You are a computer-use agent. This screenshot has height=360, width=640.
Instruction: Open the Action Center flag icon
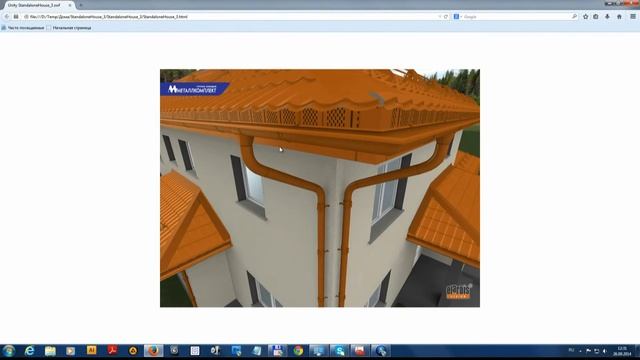coord(588,351)
